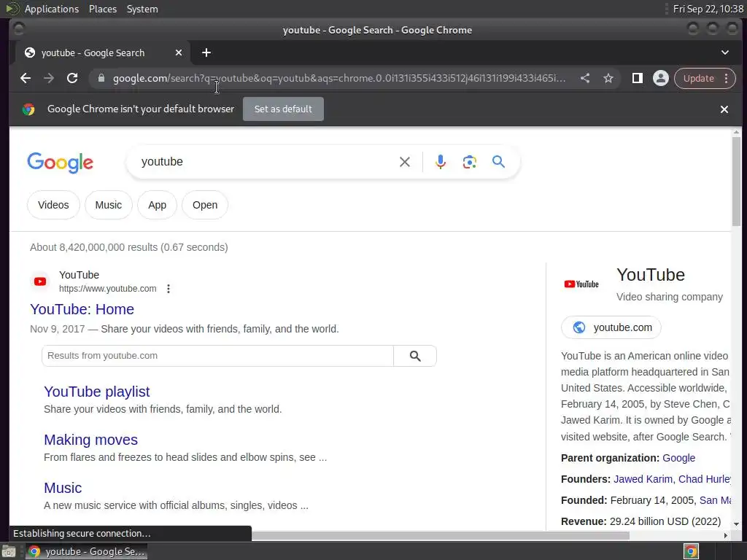Click the show desktop icon in taskbar
Screen dimensions: 747x560
(x=9, y=551)
